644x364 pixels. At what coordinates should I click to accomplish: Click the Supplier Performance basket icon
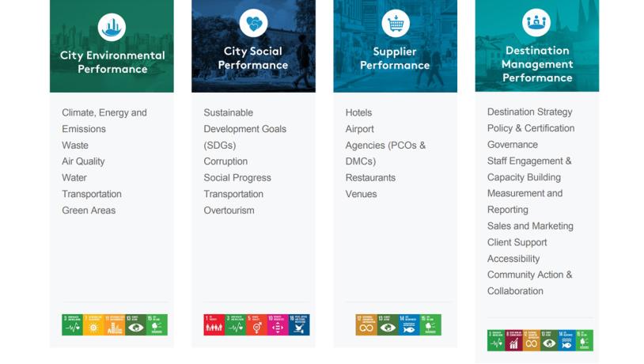click(395, 24)
